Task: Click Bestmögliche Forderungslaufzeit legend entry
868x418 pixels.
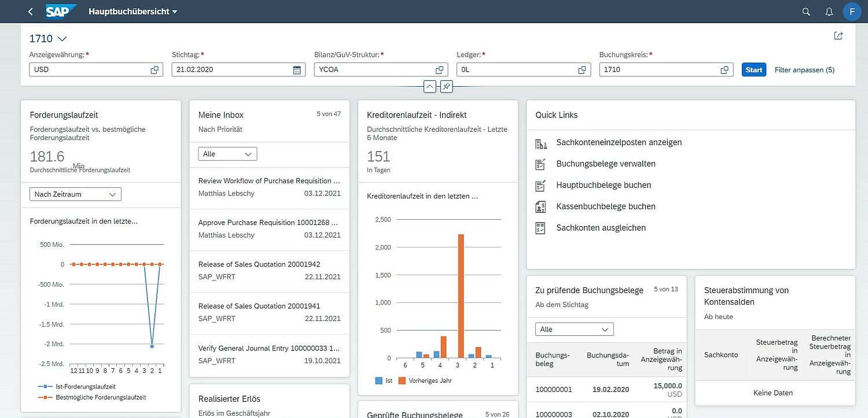Action: [92, 398]
